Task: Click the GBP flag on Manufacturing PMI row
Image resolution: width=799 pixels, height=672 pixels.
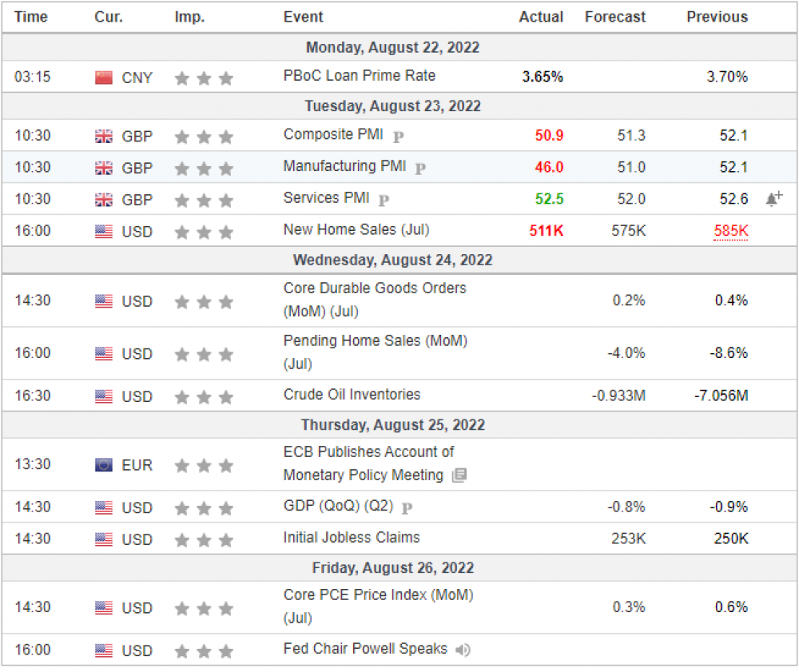Action: coord(103,167)
